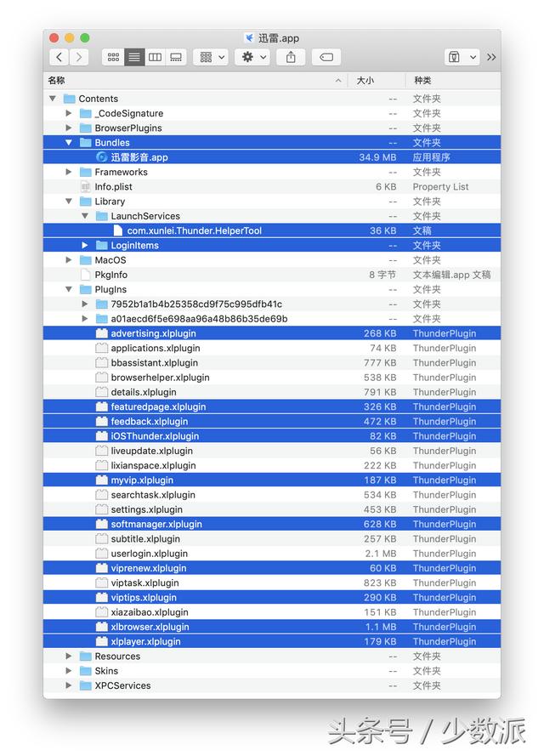Sort by the 种类 column header
Screen dimensions: 544x756
click(x=452, y=81)
